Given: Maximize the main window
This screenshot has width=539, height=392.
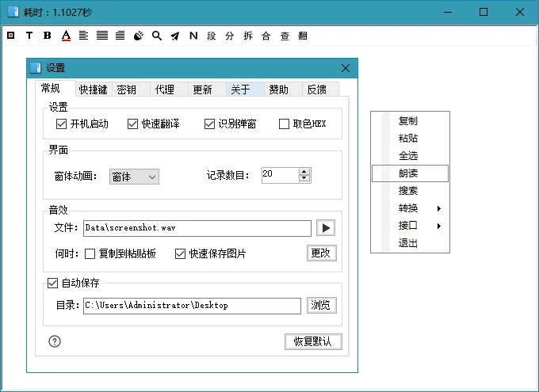Looking at the screenshot, I should [x=484, y=12].
